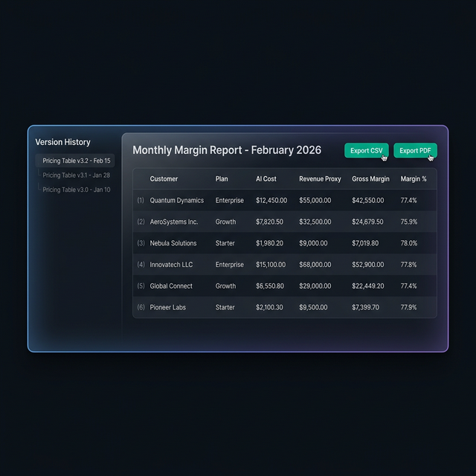The height and width of the screenshot is (476, 476).
Task: Select the Nebula Solutions customer cell
Action: [173, 243]
